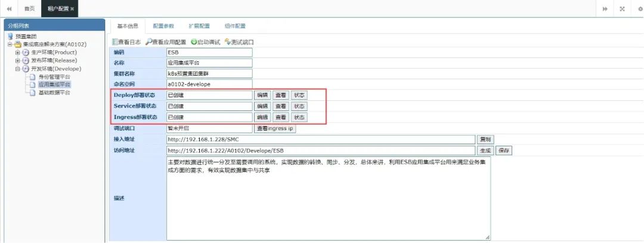Image resolution: width=644 pixels, height=243 pixels.
Task: Expand the 生产环境(Product) tree node
Action: click(17, 53)
